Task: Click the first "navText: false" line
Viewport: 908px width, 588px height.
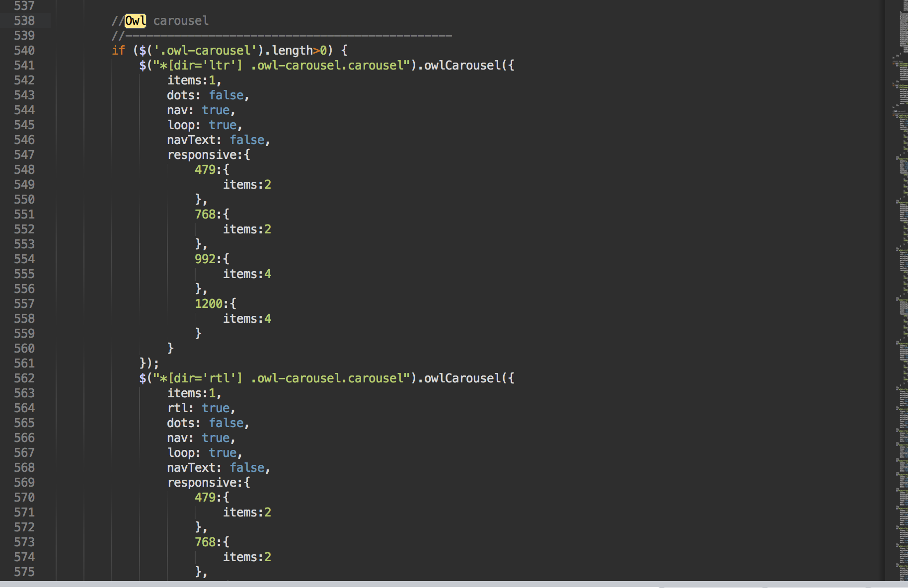Action: tap(218, 140)
